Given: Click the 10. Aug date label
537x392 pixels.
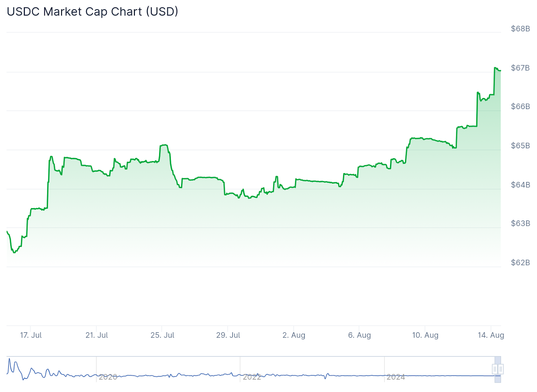Looking at the screenshot, I should click(425, 335).
